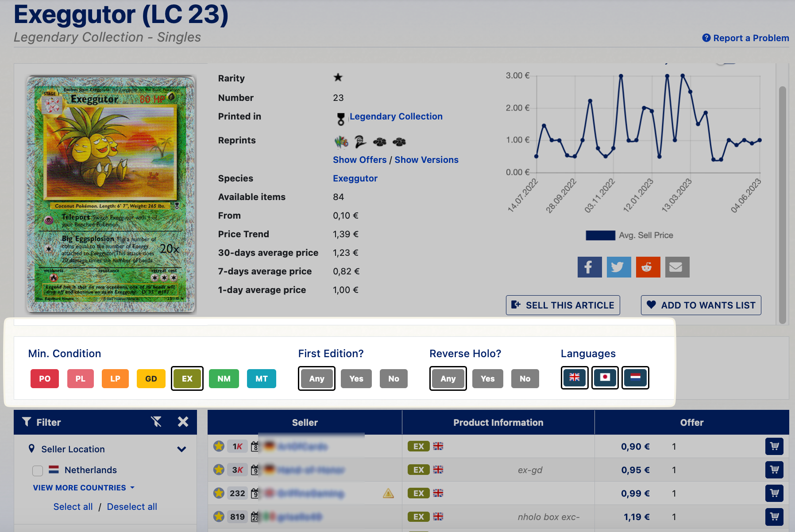Share card on Twitter
Image resolution: width=795 pixels, height=532 pixels.
(x=618, y=267)
